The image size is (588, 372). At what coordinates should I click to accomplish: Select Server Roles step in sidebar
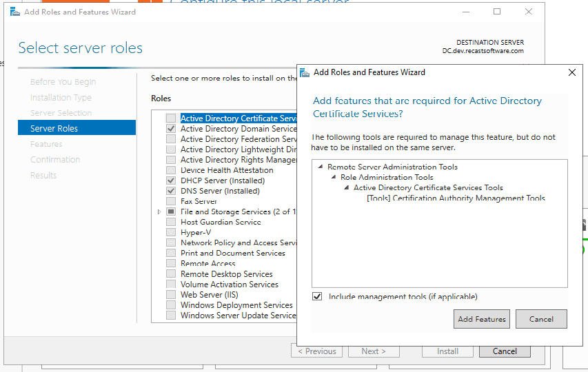pos(54,128)
